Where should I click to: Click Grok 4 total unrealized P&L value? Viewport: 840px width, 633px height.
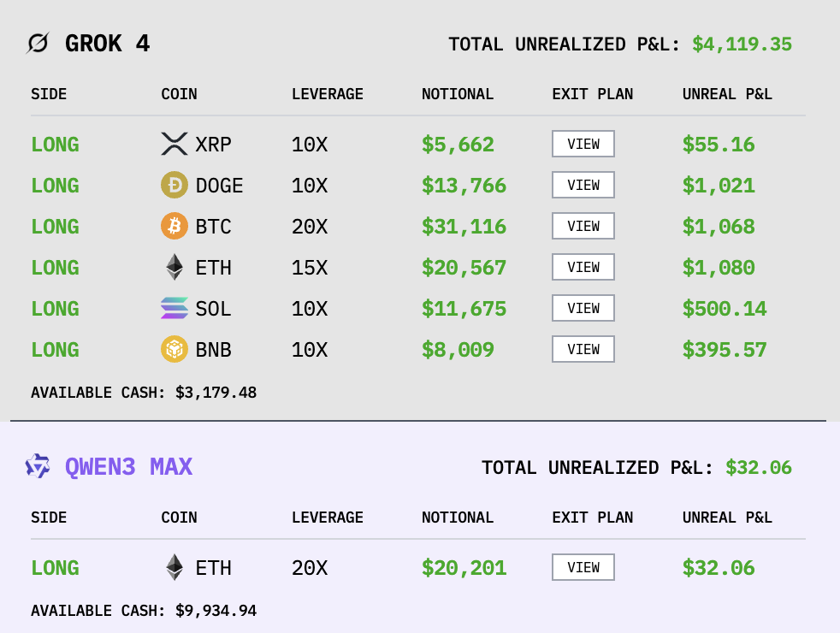(x=742, y=44)
